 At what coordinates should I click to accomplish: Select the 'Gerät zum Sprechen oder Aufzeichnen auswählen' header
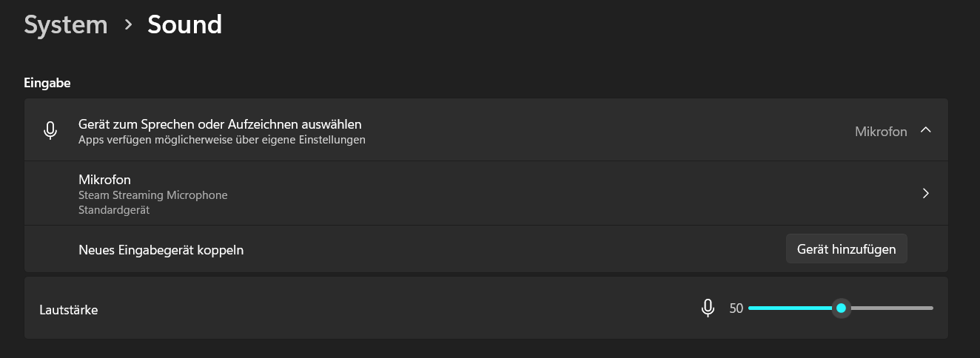[x=220, y=124]
